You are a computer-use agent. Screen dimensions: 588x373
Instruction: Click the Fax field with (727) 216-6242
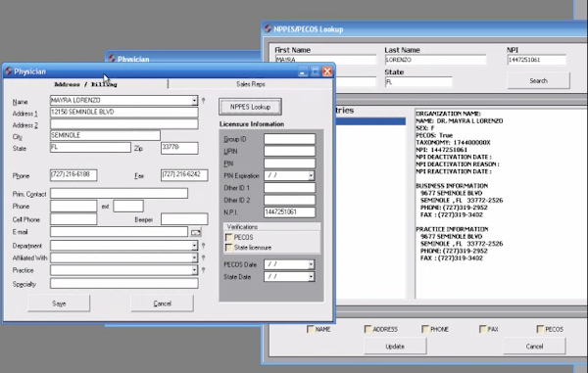tap(184, 175)
